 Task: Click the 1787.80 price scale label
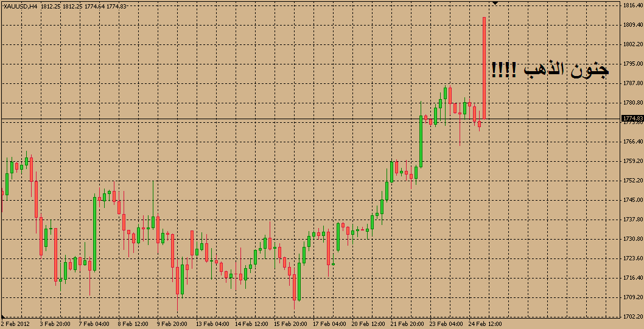click(633, 83)
